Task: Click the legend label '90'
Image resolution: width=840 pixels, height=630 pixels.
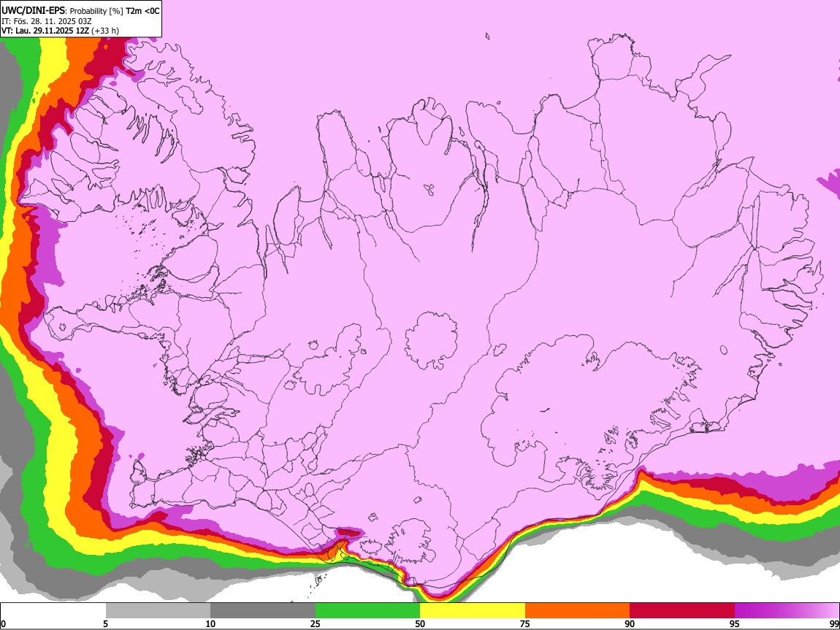Action: point(630,623)
